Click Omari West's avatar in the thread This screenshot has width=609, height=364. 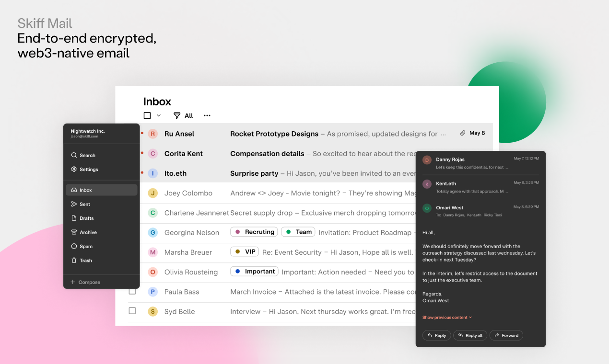(x=427, y=208)
